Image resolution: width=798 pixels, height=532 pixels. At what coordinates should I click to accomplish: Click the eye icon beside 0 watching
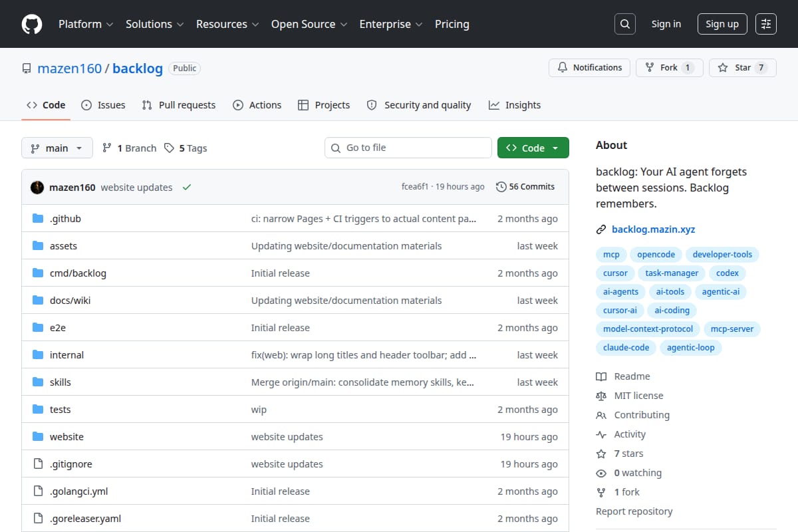click(x=601, y=473)
